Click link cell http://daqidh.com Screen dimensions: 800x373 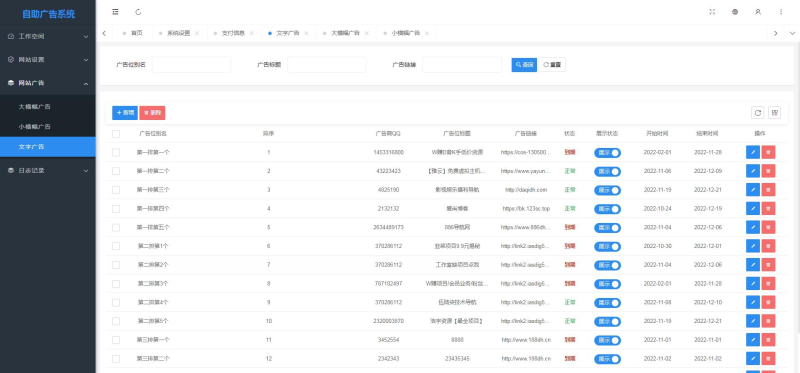(526, 190)
